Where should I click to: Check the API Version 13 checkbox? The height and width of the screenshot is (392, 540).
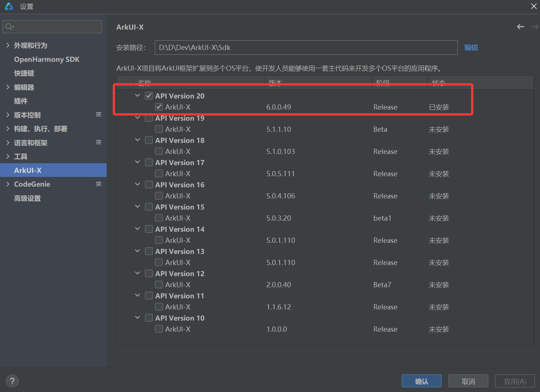coord(149,251)
